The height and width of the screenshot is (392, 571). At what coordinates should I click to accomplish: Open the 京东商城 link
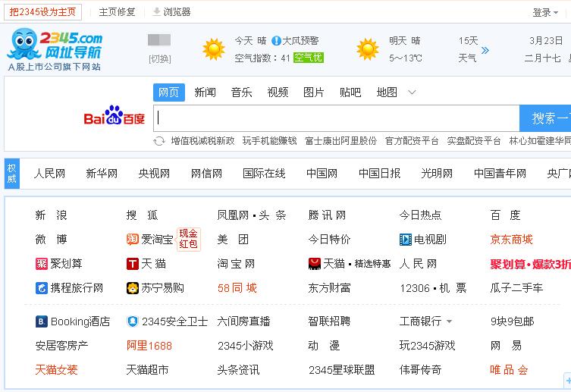pos(511,239)
